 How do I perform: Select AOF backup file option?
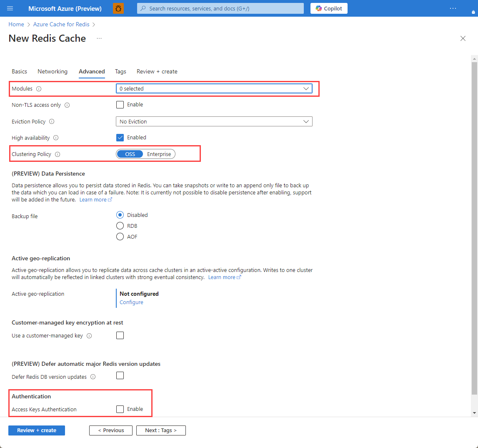[x=120, y=237]
